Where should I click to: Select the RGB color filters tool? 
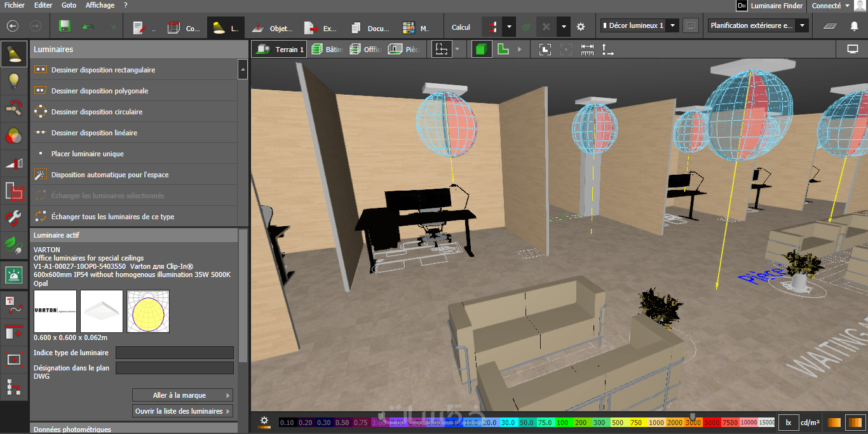[14, 135]
